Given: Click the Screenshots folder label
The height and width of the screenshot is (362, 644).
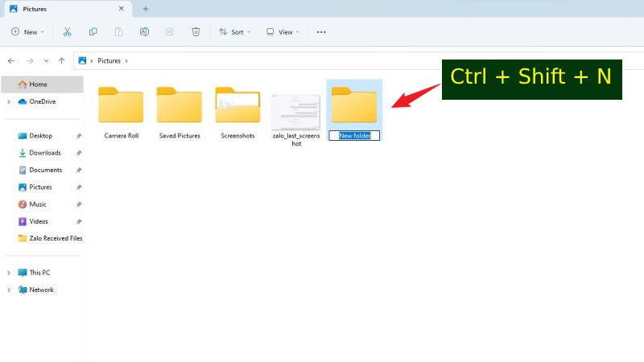Looking at the screenshot, I should coord(237,136).
